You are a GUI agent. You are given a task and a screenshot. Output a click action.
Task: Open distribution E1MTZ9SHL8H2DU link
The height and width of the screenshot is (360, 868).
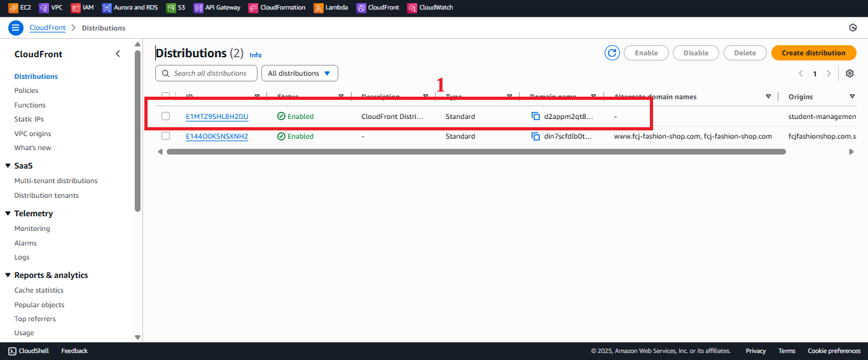(217, 116)
